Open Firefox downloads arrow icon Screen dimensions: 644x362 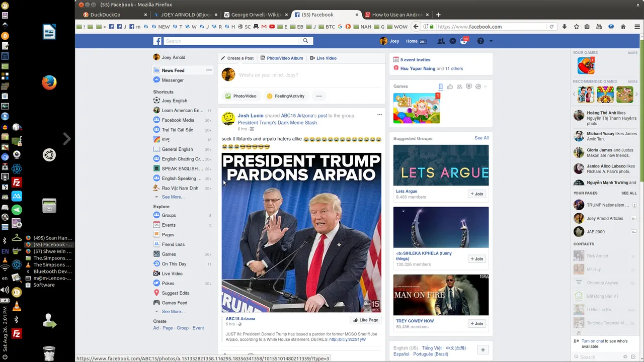point(565,27)
